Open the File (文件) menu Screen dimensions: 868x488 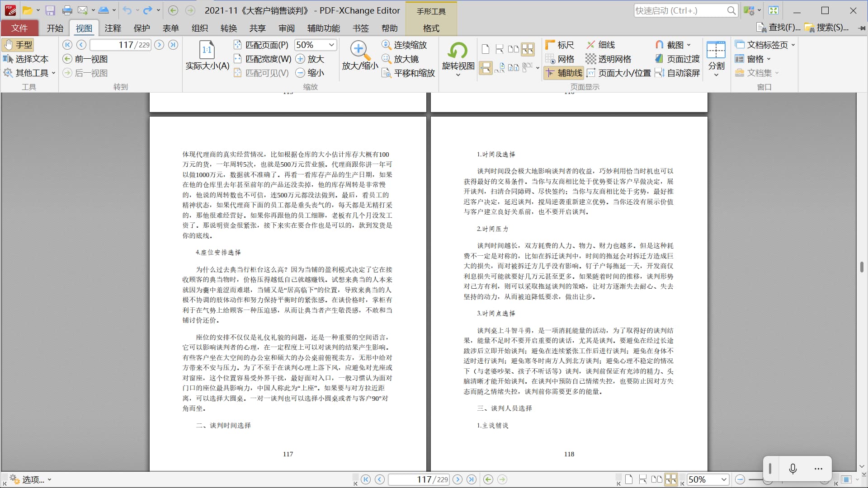[19, 28]
